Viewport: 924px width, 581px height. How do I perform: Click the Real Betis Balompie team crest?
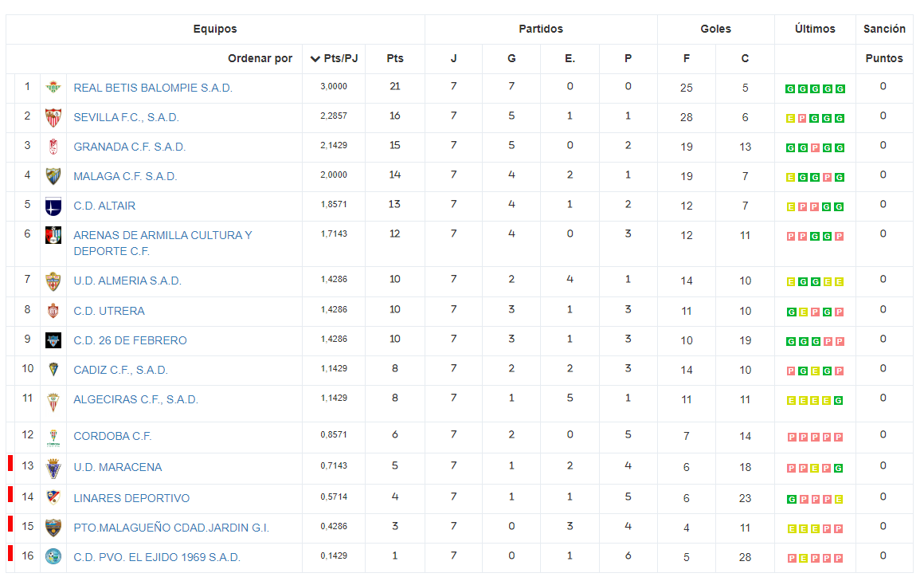click(53, 88)
